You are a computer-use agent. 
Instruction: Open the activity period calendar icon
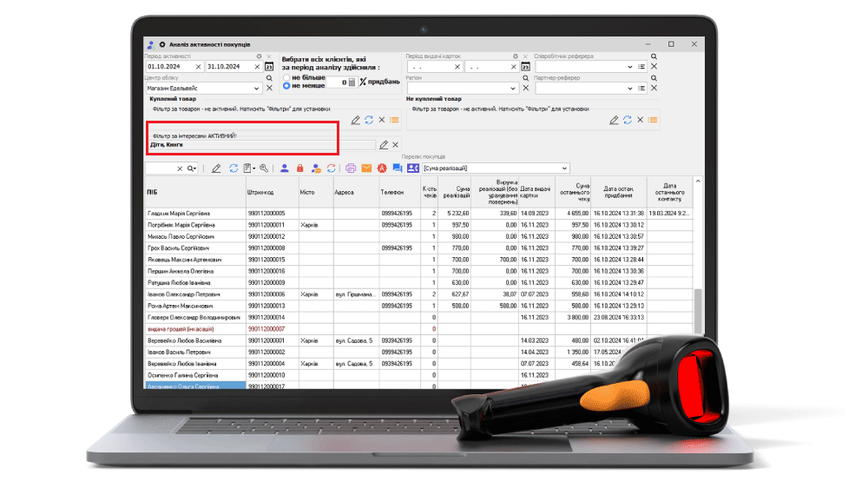click(x=269, y=67)
